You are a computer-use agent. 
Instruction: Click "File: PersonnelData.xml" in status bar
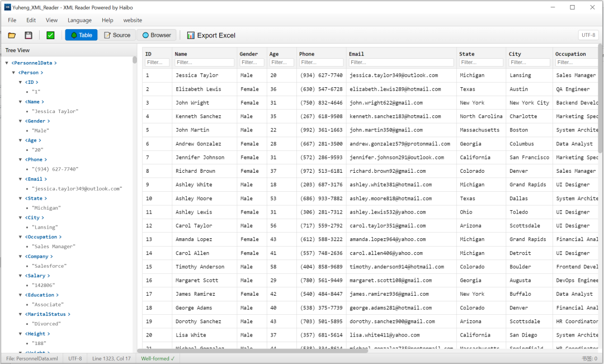click(x=32, y=358)
